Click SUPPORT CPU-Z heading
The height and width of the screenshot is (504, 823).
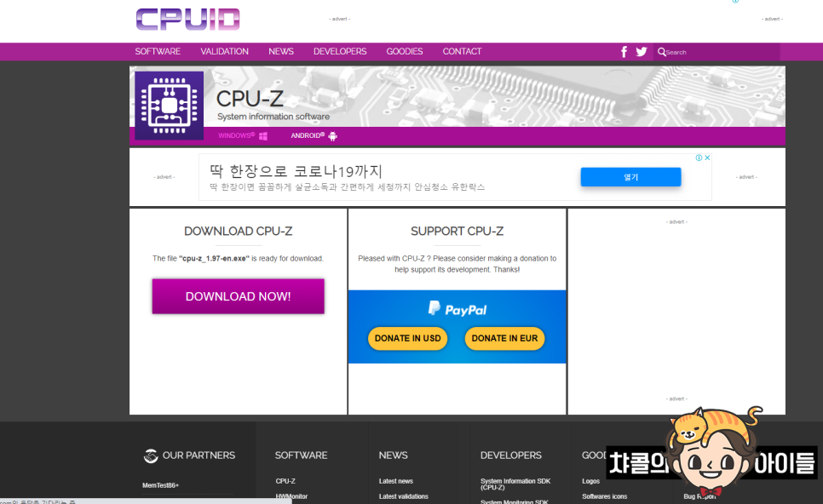coord(458,232)
